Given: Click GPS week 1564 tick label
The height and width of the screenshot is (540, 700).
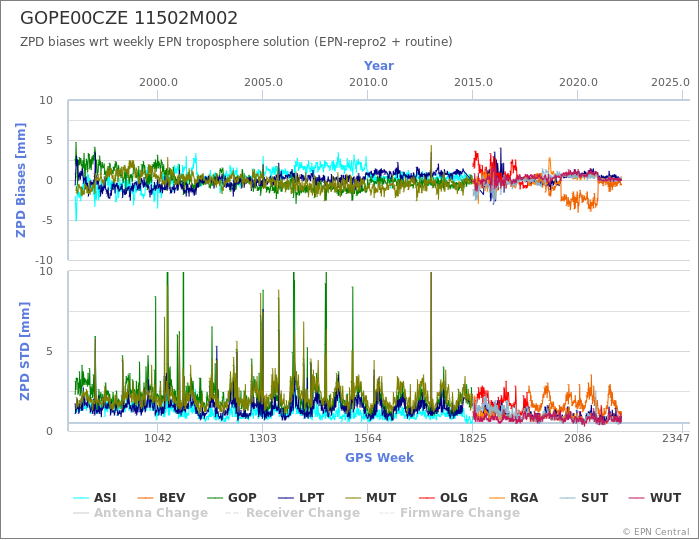Looking at the screenshot, I should click(x=368, y=438).
